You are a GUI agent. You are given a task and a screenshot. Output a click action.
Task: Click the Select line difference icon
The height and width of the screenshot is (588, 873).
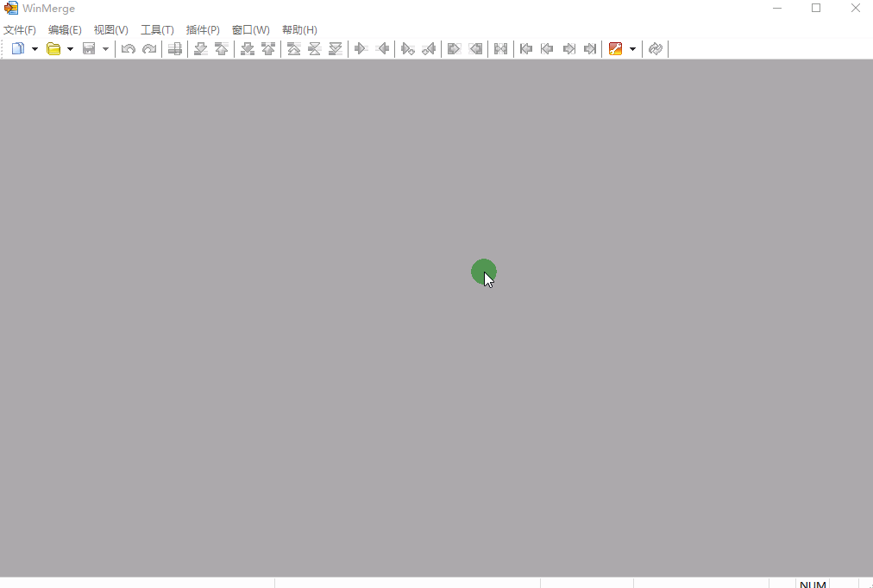pyautogui.click(x=174, y=49)
